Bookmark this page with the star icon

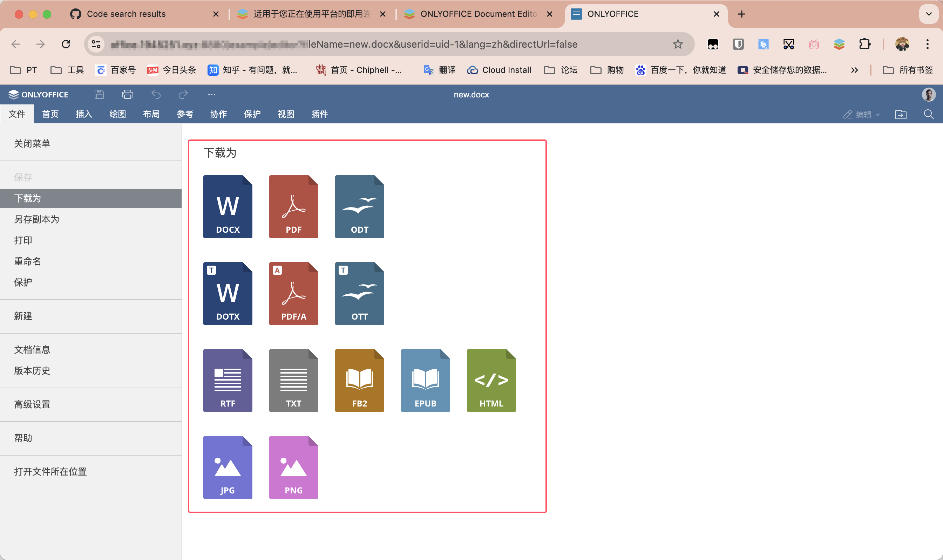(x=678, y=44)
